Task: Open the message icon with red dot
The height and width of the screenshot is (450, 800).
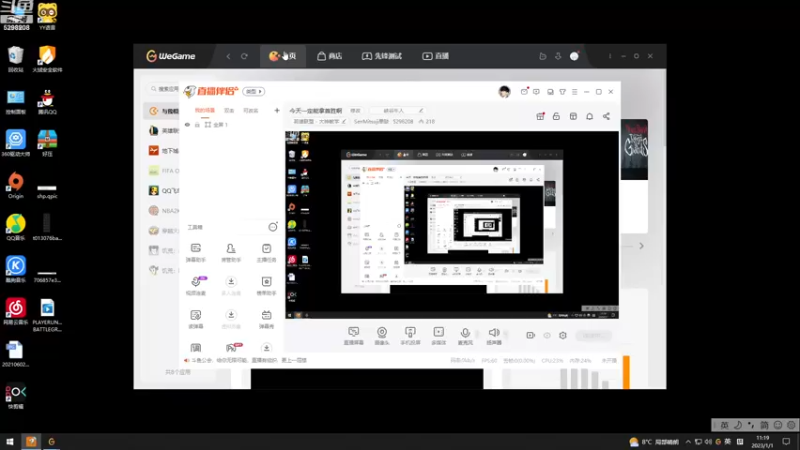Action: tap(524, 91)
